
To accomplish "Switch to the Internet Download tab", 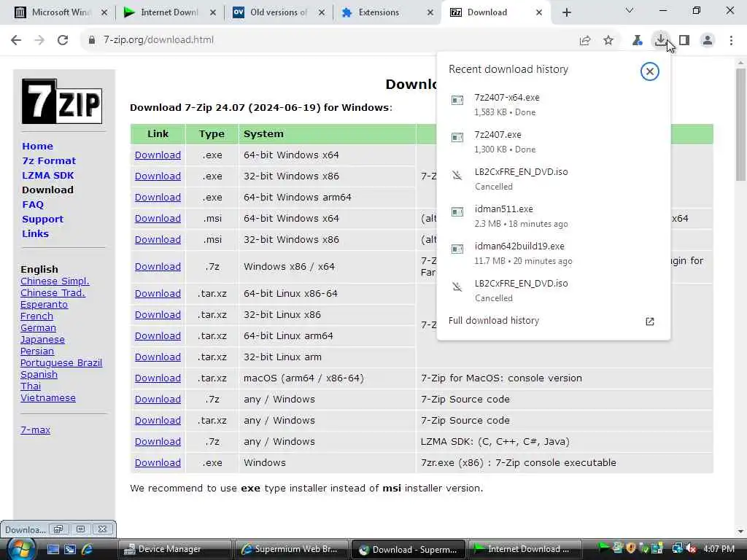I will coord(169,12).
